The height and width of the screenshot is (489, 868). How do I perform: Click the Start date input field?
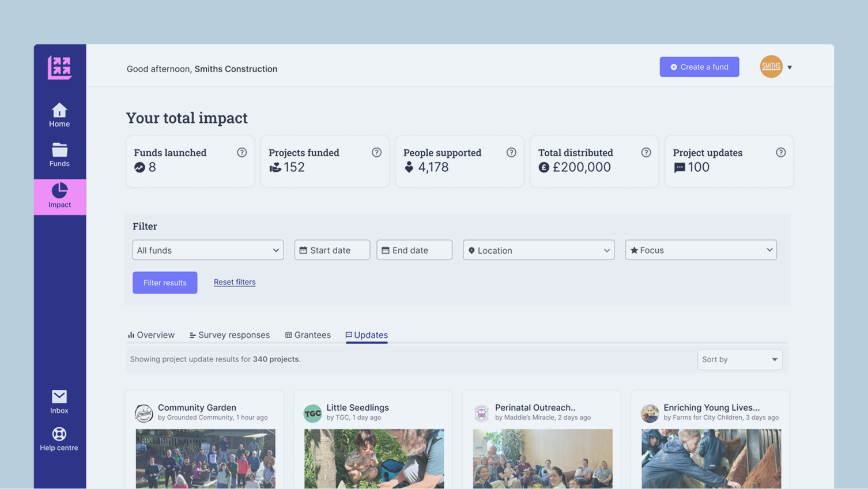pyautogui.click(x=332, y=250)
